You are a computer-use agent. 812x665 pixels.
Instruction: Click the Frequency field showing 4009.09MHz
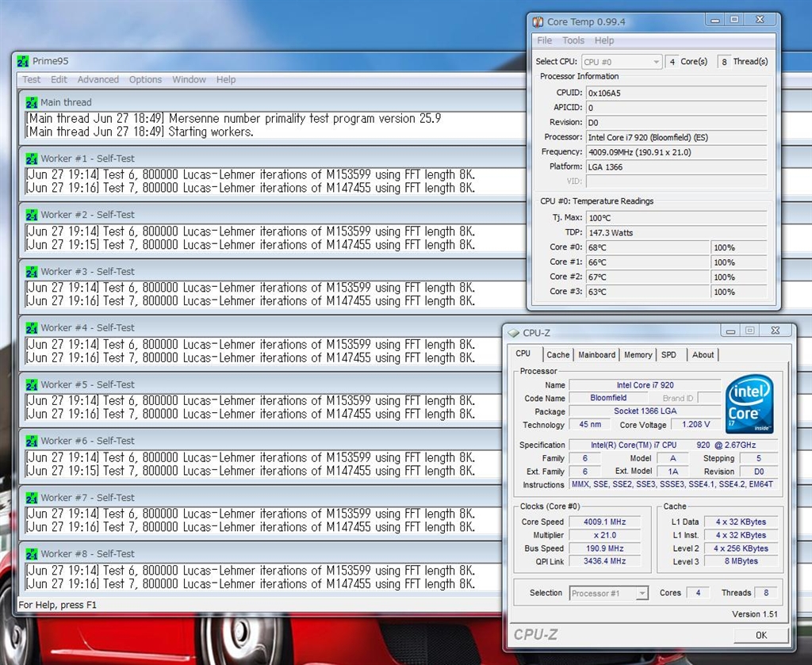point(676,152)
